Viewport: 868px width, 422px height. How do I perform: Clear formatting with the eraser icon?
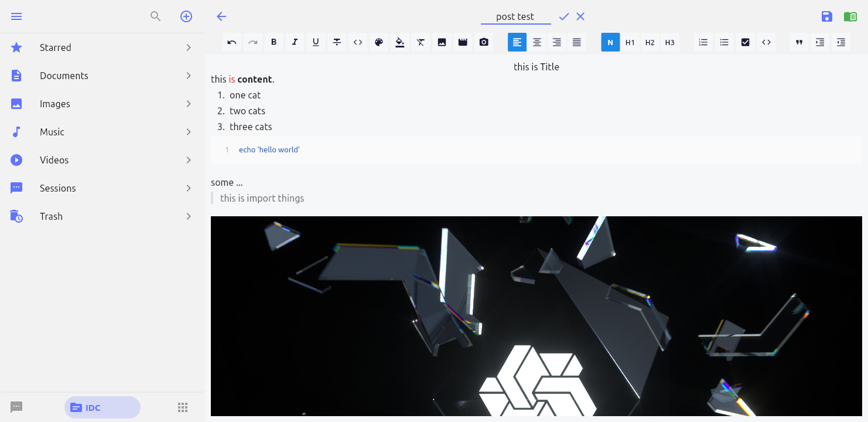point(421,42)
